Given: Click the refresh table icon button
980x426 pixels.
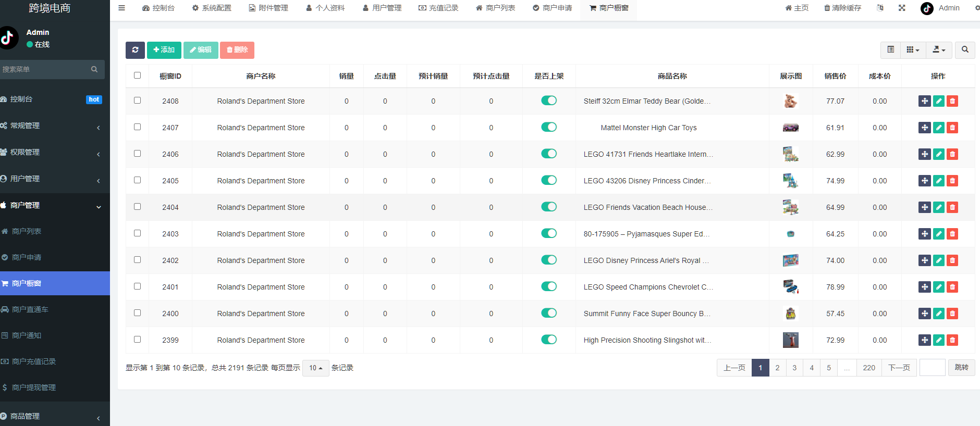Looking at the screenshot, I should 135,50.
